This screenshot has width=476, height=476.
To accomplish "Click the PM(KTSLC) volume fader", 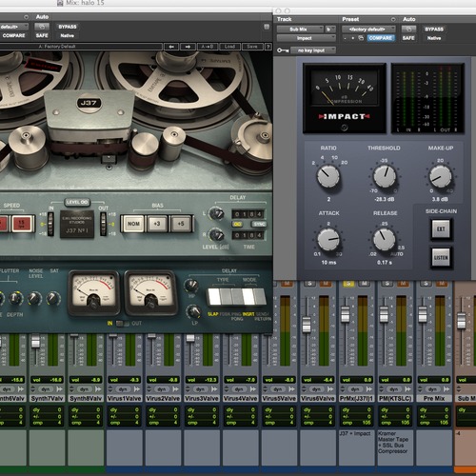I will pyautogui.click(x=384, y=314).
